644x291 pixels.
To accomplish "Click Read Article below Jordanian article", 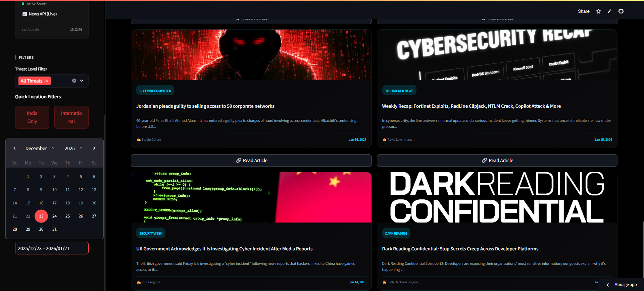I will tap(251, 160).
